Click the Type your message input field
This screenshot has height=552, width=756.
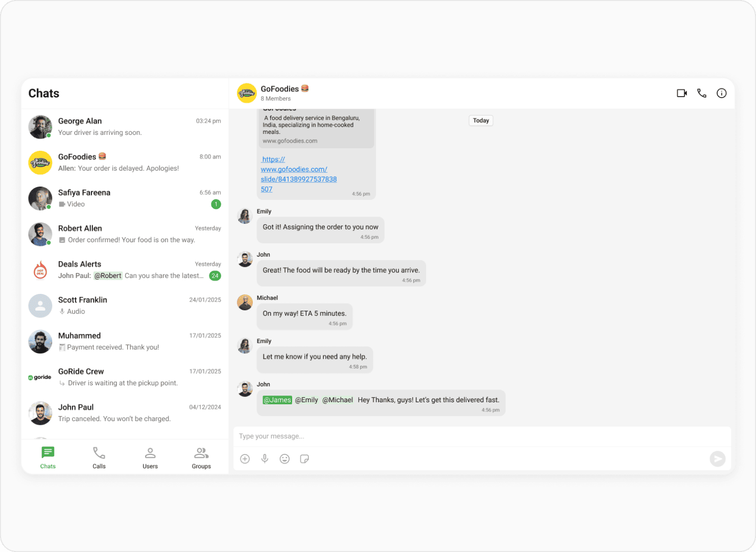click(482, 436)
